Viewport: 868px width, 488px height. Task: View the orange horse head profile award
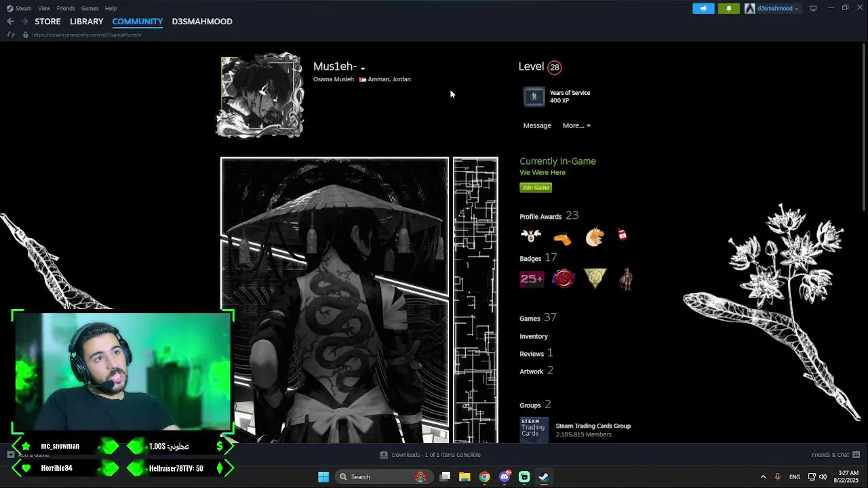pos(594,237)
